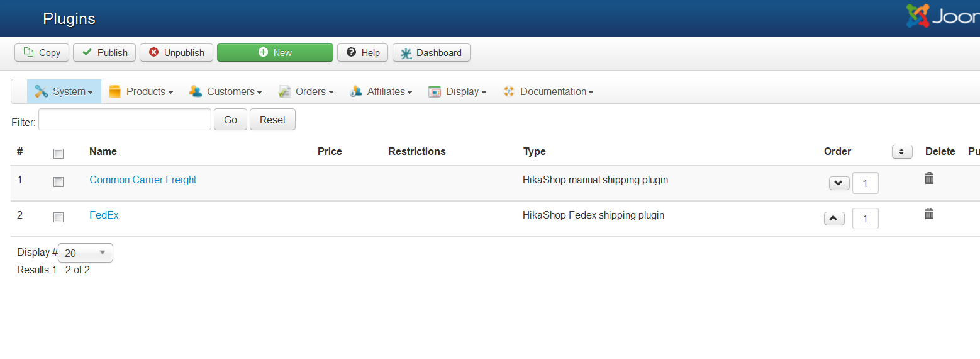Move Common Carrier Freight down in order

point(839,183)
